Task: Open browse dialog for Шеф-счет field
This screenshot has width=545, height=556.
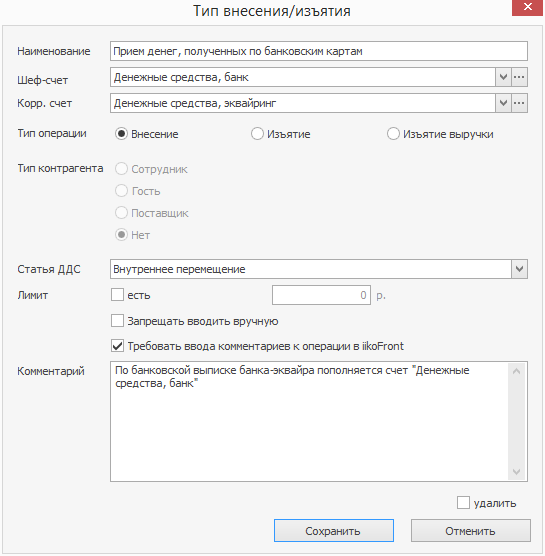Action: click(x=519, y=77)
